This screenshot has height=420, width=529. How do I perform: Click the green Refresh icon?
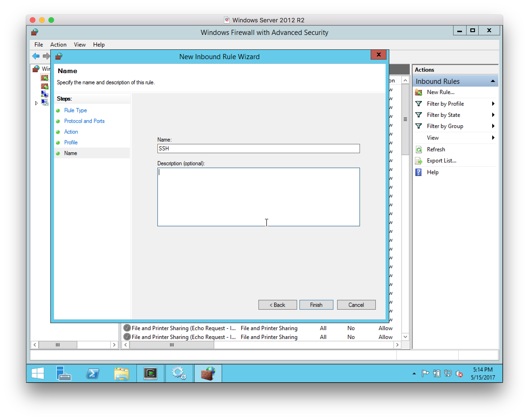419,149
